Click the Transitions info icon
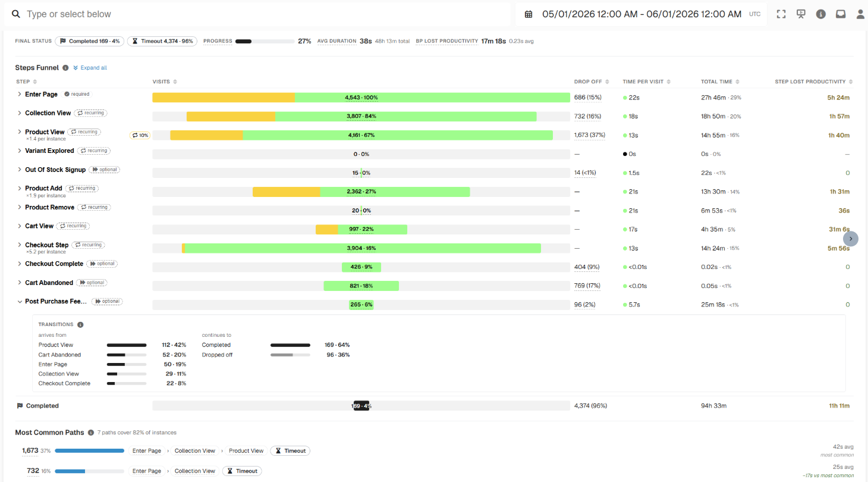Screen dimensions: 868x482 (80, 325)
